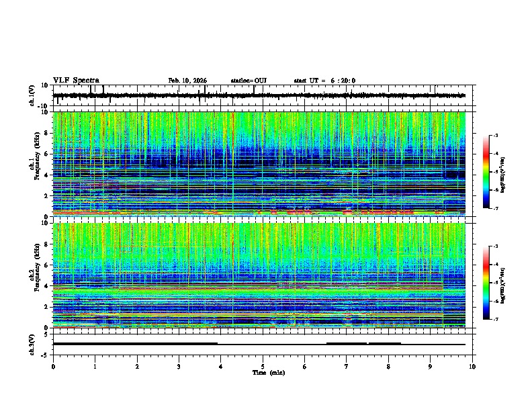Select the date label "Feb. 10, 2026"
Viewport: 532px width, 411px height.
(x=187, y=81)
